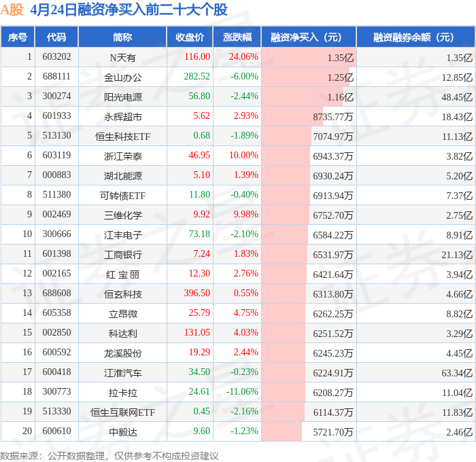This screenshot has width=476, height=462.
Task: Select stock name 拉卡拉
Action: 122,393
